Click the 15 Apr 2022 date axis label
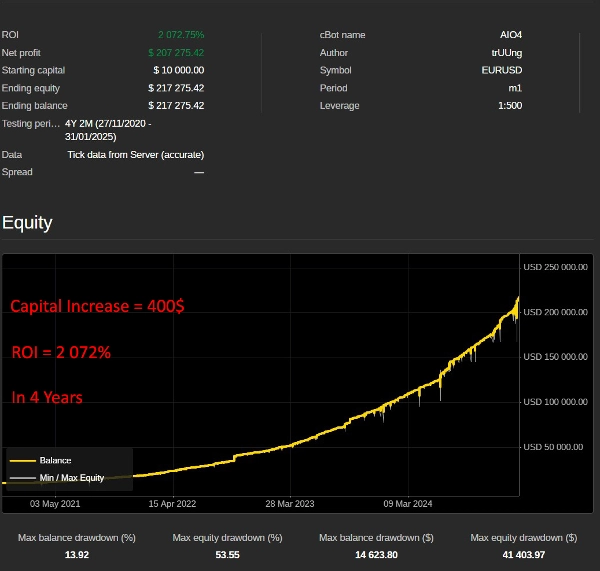 click(172, 504)
